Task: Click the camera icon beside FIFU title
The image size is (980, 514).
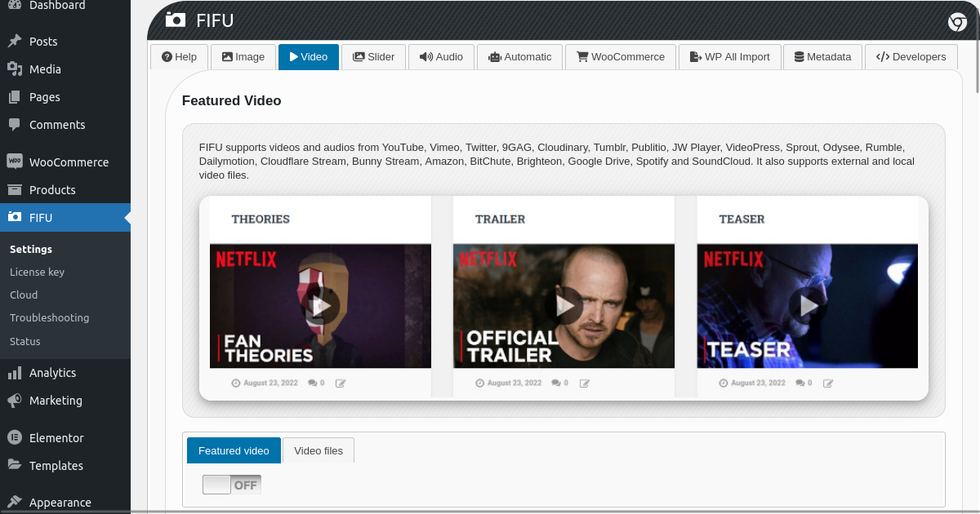Action: 175,20
